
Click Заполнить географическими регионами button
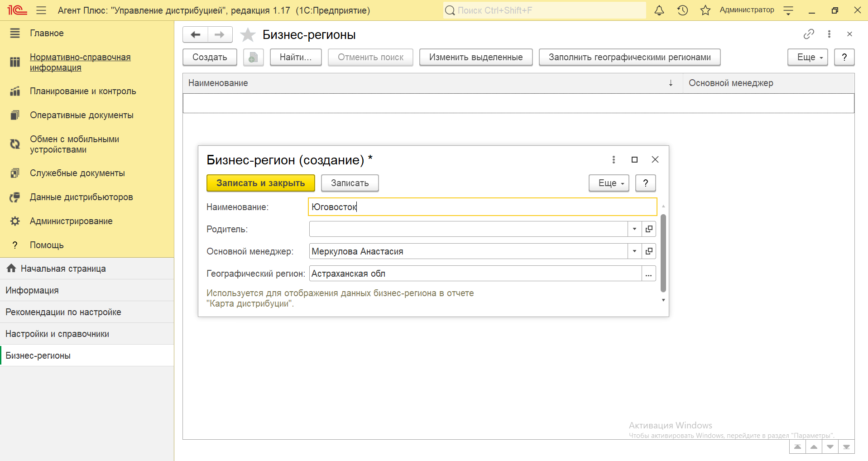[629, 58]
